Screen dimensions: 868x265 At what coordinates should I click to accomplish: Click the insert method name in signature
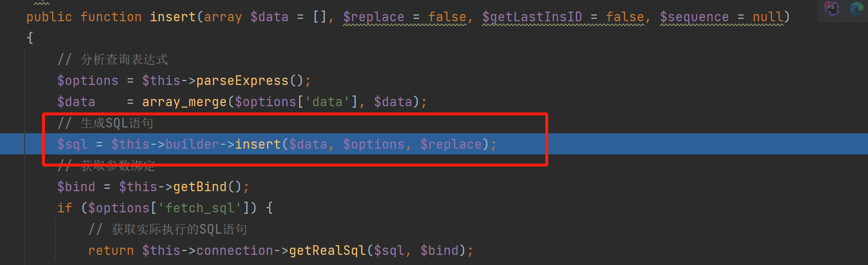[x=172, y=17]
